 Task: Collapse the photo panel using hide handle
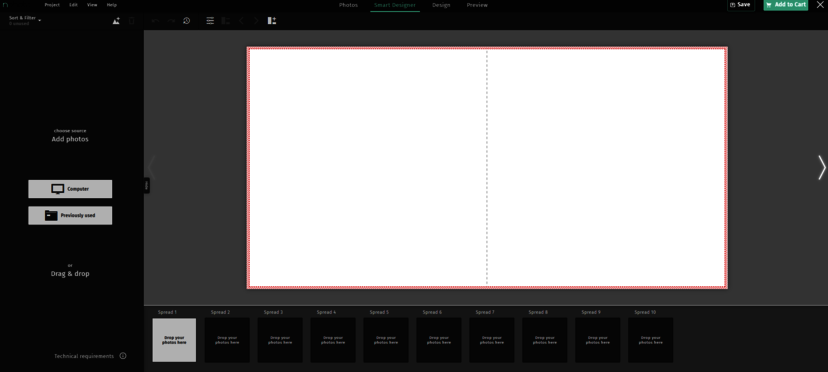coord(147,185)
